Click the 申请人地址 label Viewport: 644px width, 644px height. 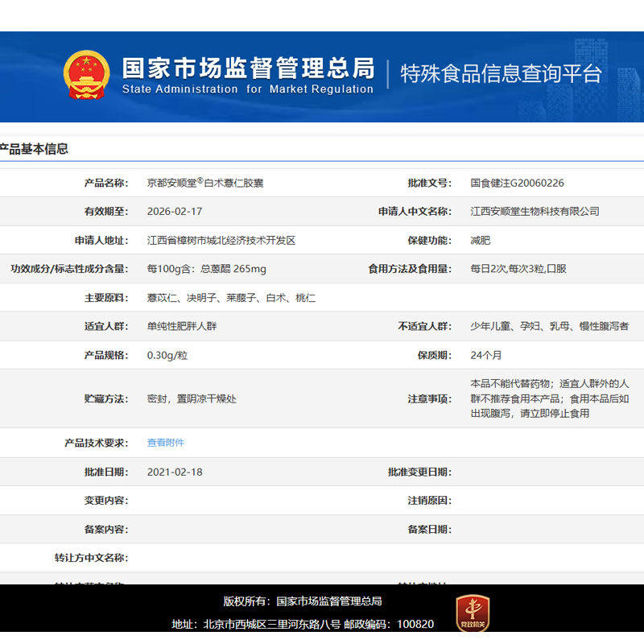coord(101,240)
